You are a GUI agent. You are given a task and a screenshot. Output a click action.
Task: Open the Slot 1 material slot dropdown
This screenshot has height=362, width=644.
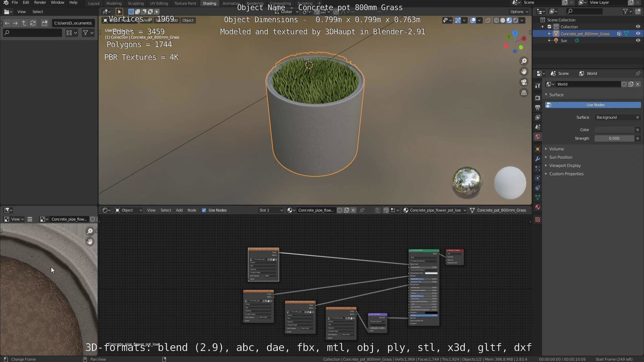click(271, 210)
